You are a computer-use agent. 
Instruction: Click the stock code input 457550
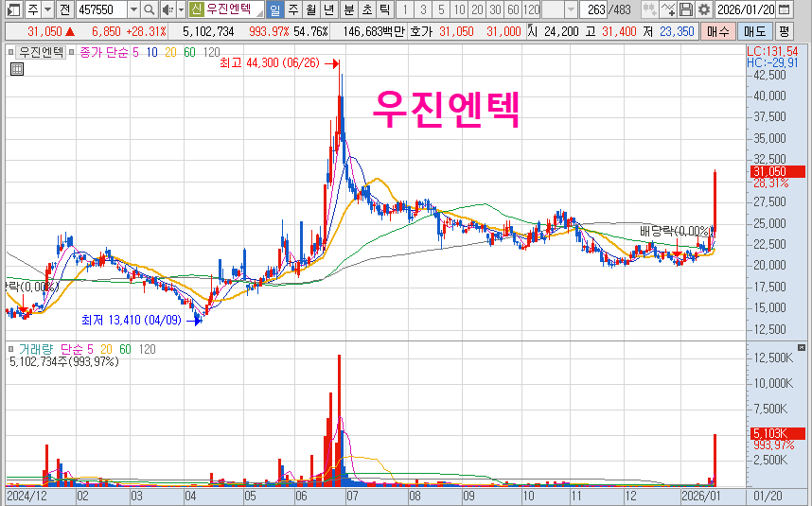click(x=102, y=9)
